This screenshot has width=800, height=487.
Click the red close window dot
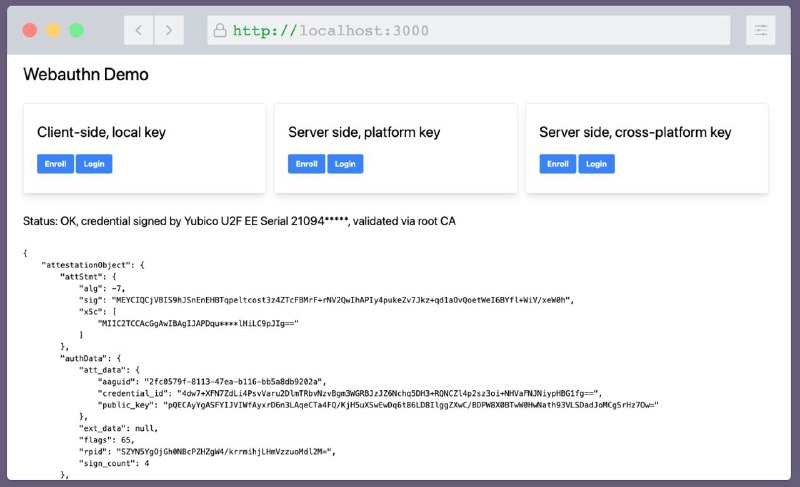click(x=30, y=31)
